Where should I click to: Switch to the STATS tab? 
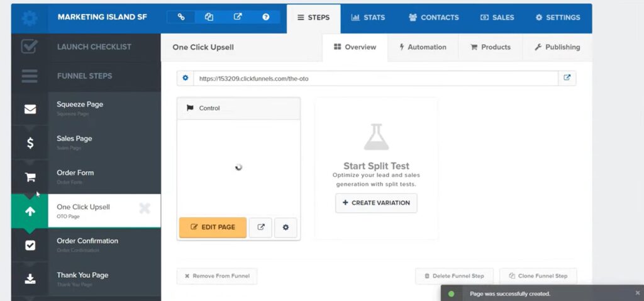[368, 18]
